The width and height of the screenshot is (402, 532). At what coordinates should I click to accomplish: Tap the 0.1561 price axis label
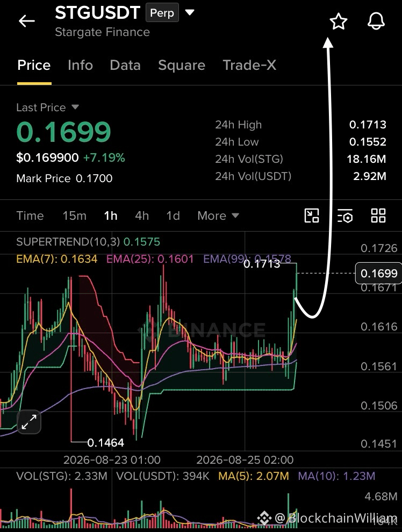coord(378,366)
